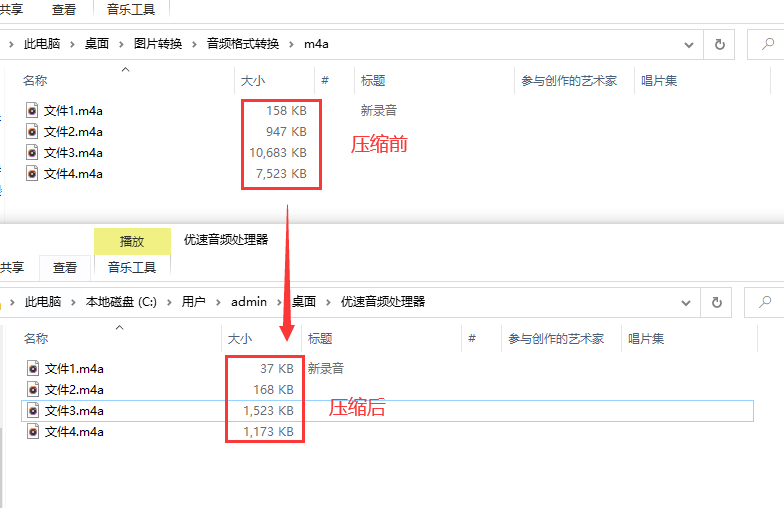Expand chevron after 桌面 in upper address bar
784x508 pixels.
[121, 44]
